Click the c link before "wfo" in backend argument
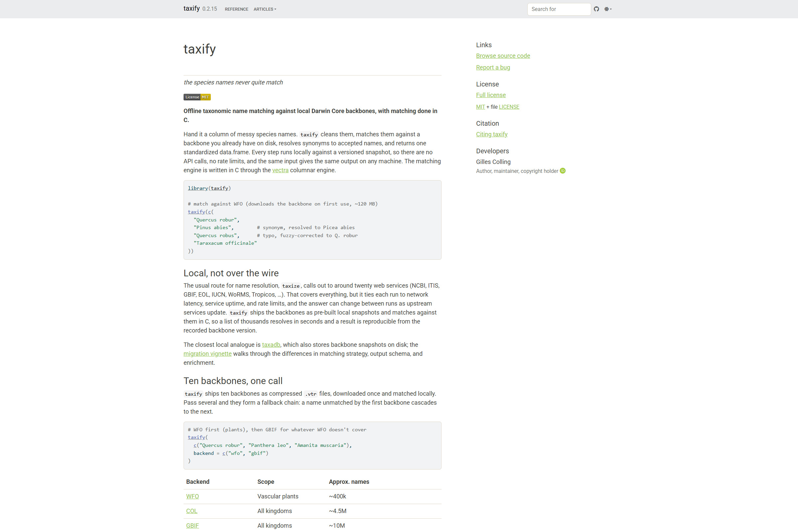 point(224,453)
